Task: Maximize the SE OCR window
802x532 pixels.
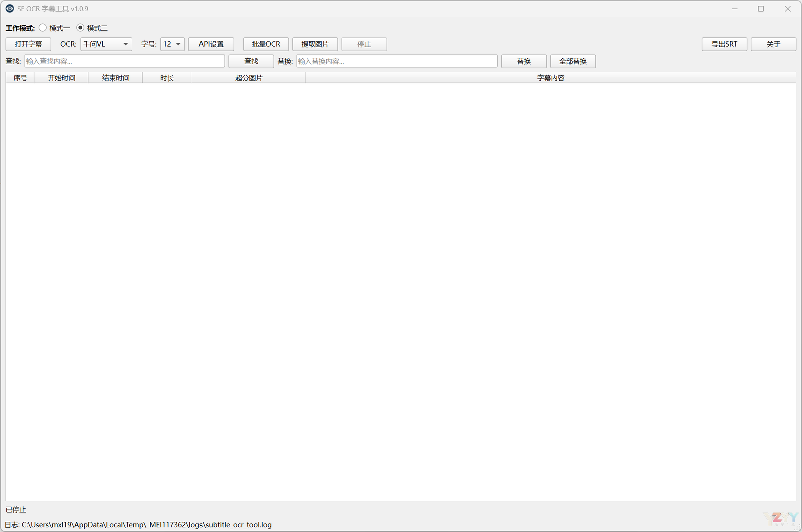Action: pyautogui.click(x=761, y=9)
